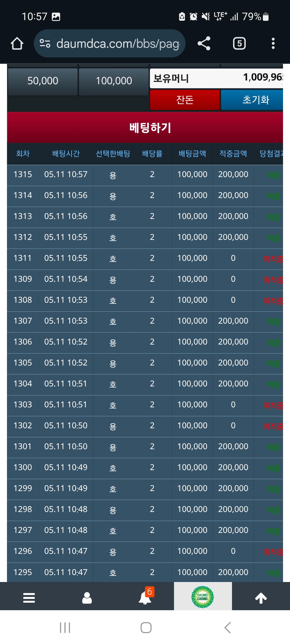This screenshot has width=290, height=644.
Task: Click the 미적중 result in row 1309
Action: tap(273, 280)
